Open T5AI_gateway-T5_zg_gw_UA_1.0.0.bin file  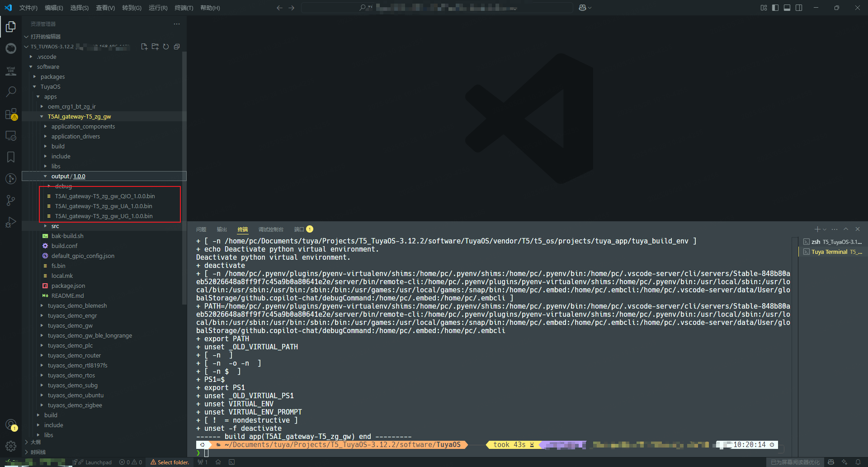(104, 206)
